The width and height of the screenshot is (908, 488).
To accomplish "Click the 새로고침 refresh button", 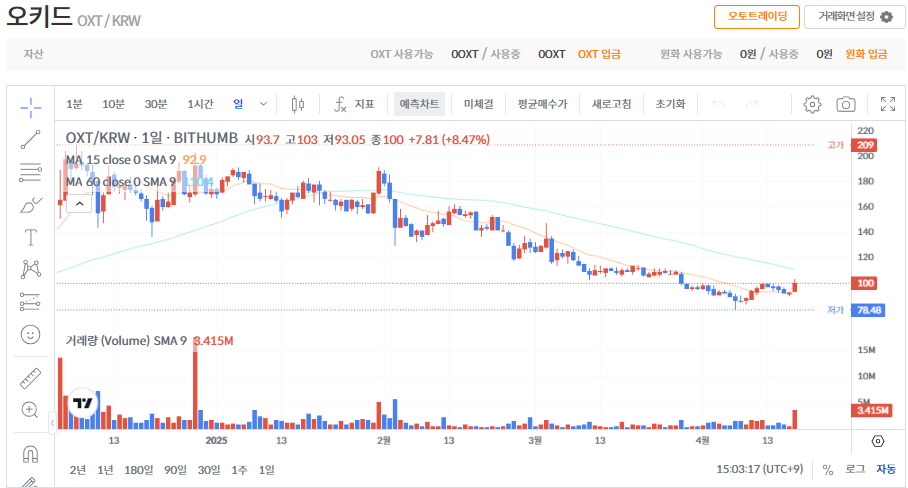I will tap(612, 104).
